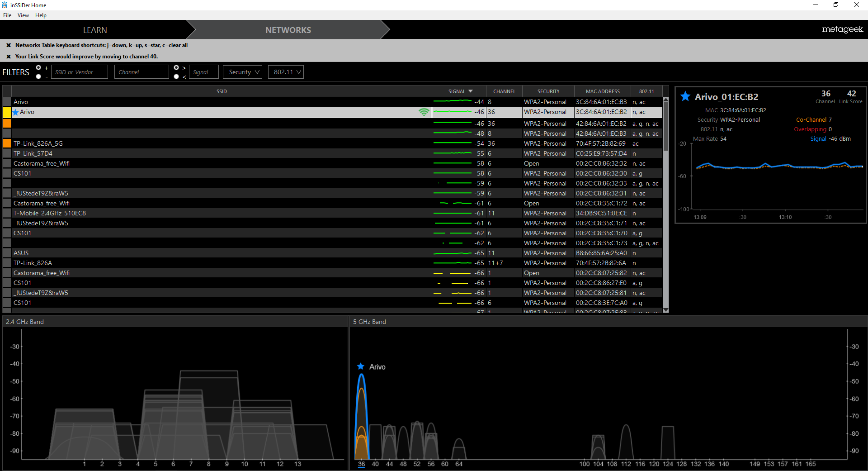Click the Max Rate 54 value

click(723, 139)
